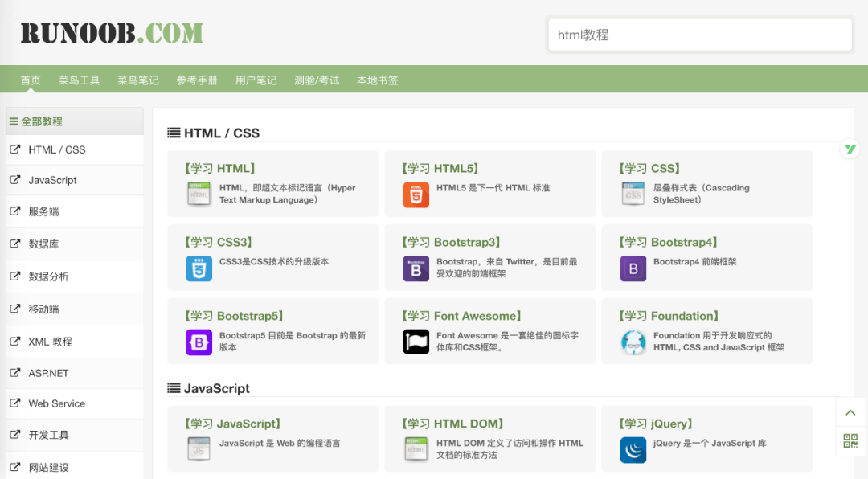Click the Foundation yeti icon

click(x=633, y=342)
